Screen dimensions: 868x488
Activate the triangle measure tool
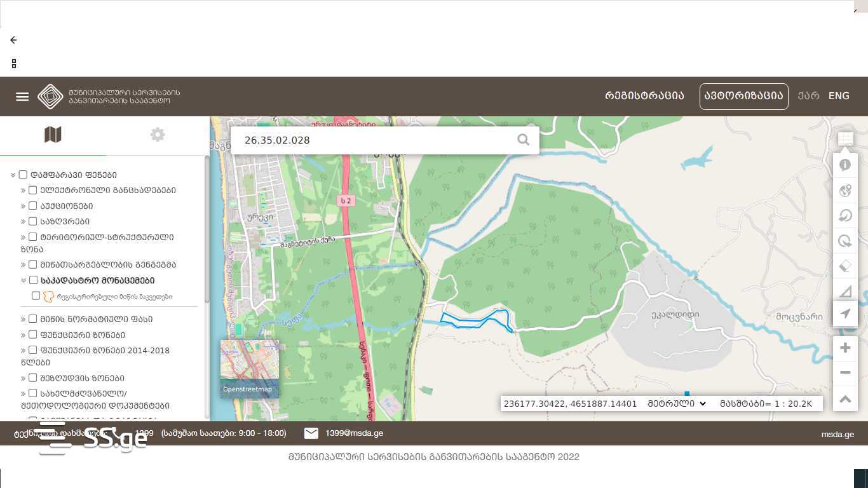click(x=845, y=291)
